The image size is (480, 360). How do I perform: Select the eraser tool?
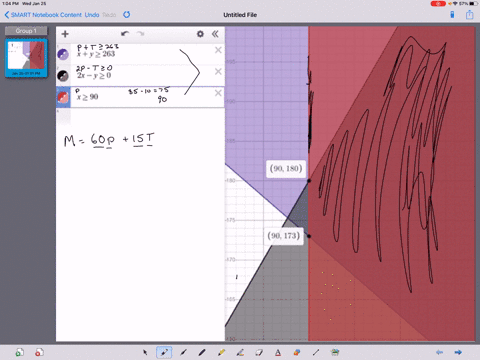(x=259, y=352)
